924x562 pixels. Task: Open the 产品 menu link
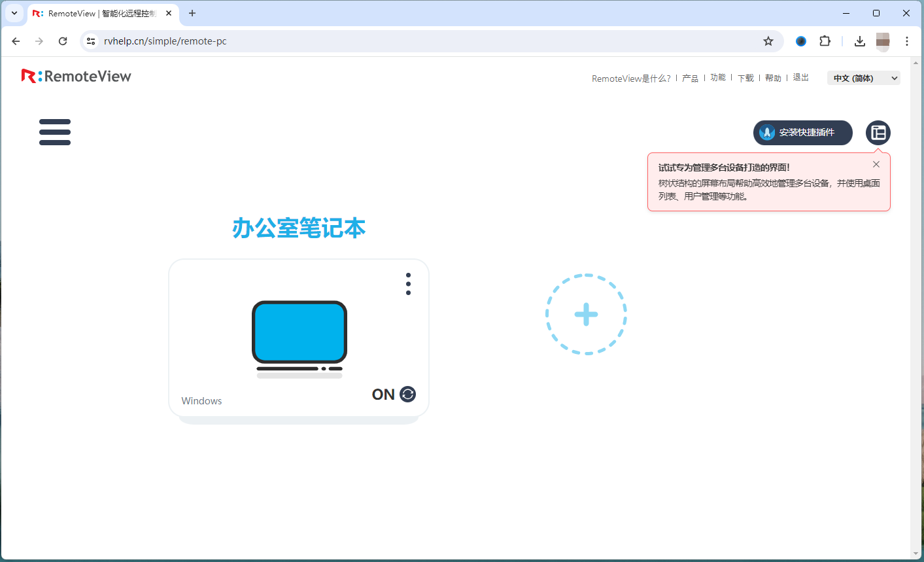pyautogui.click(x=690, y=79)
